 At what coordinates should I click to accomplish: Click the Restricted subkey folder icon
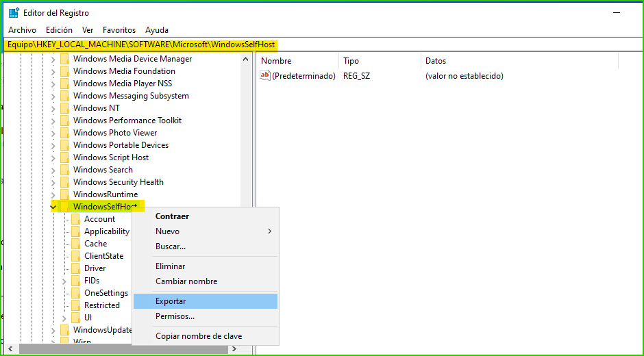[x=75, y=305]
